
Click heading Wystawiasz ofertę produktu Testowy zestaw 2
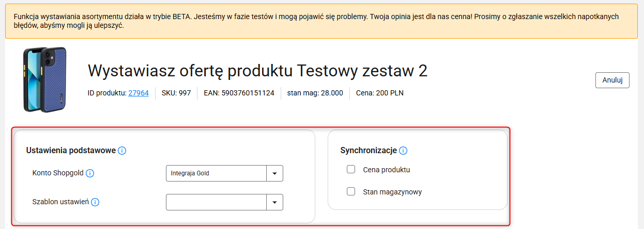coord(257,71)
